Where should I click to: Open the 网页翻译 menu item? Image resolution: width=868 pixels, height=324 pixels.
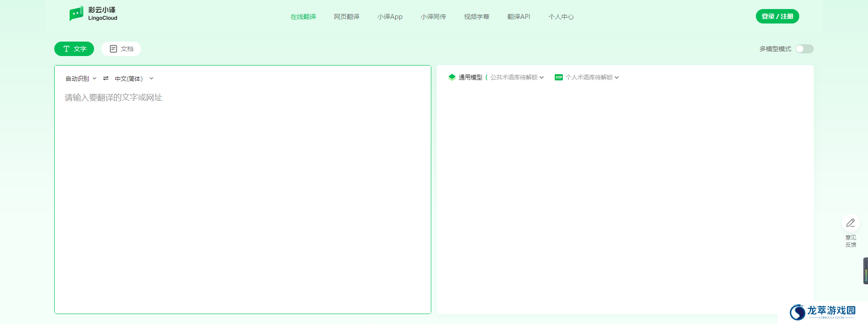pos(346,17)
